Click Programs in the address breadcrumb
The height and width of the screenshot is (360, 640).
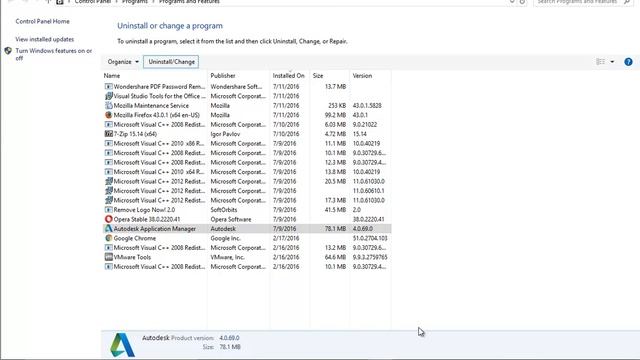click(x=135, y=2)
